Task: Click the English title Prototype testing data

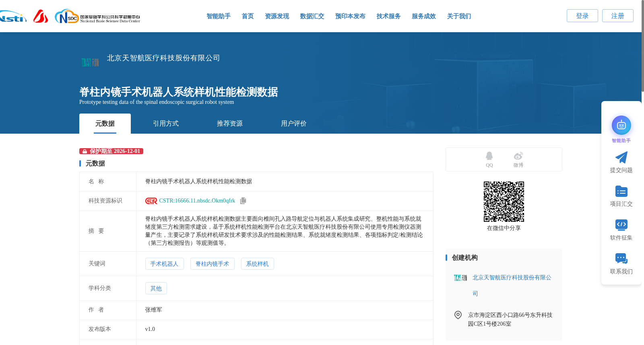Action: coord(157,102)
